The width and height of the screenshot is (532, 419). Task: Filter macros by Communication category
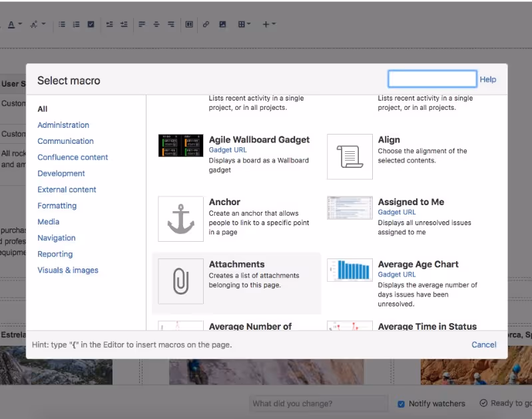pyautogui.click(x=65, y=141)
